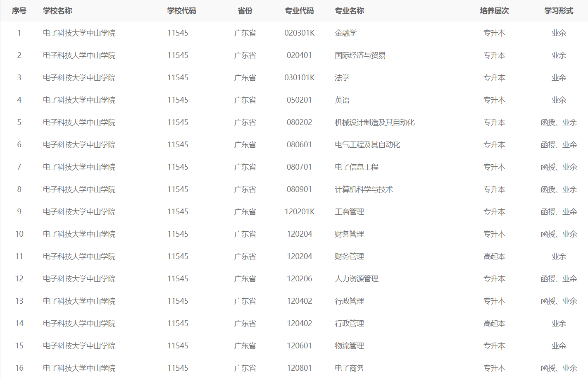588x379 pixels.
Task: Click 广东省 in the 物流管理 row
Action: [x=245, y=346]
